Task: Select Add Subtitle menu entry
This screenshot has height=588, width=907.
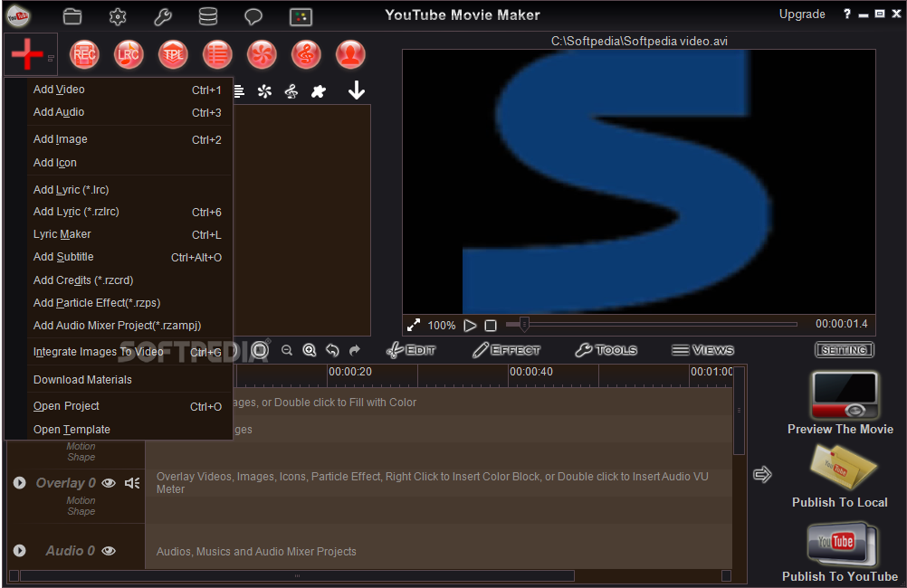Action: click(129, 257)
